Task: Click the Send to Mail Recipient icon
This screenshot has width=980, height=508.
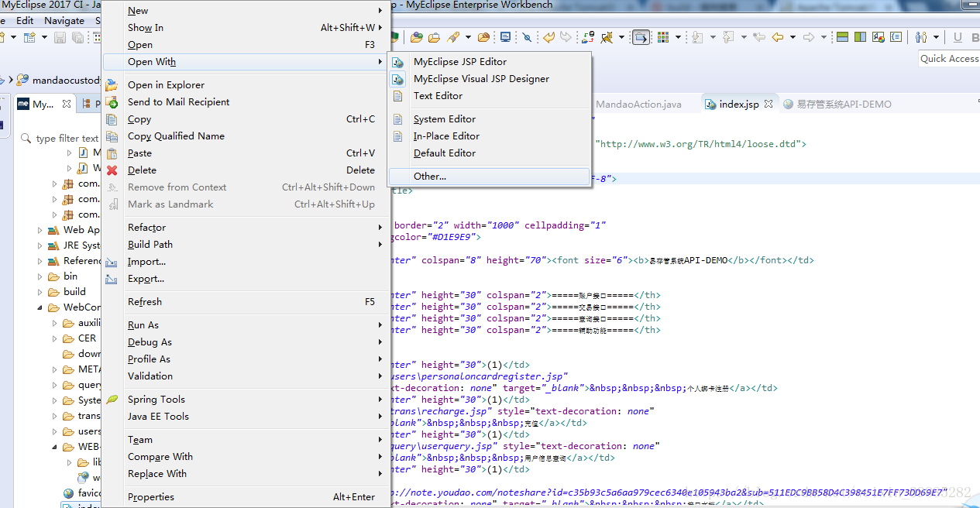Action: click(112, 102)
